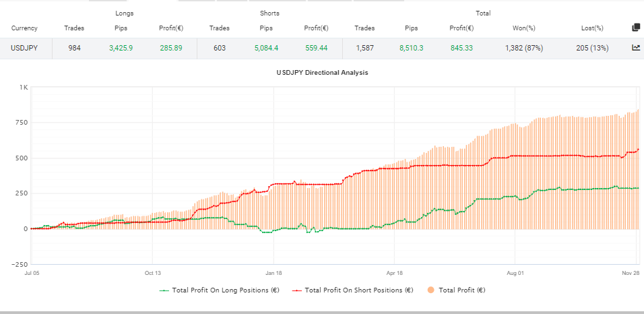
Task: Click the lost value 205 (13%)
Action: coord(592,48)
